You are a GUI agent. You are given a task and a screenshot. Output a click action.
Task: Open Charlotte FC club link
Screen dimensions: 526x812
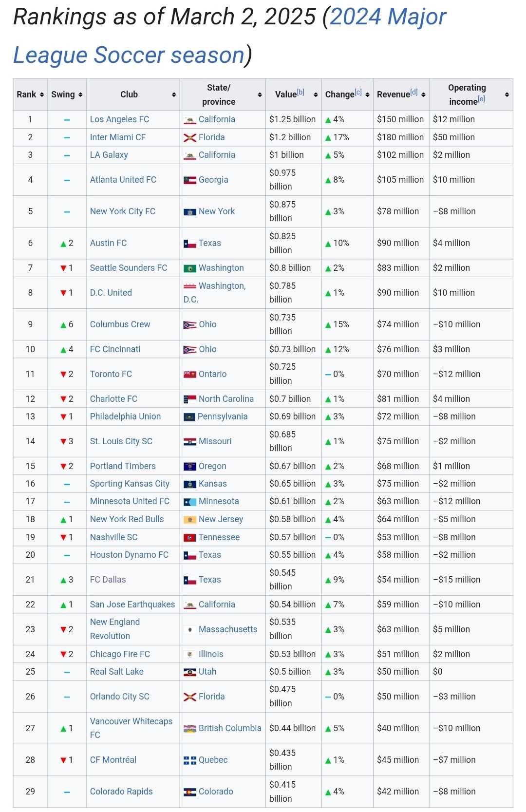(114, 399)
